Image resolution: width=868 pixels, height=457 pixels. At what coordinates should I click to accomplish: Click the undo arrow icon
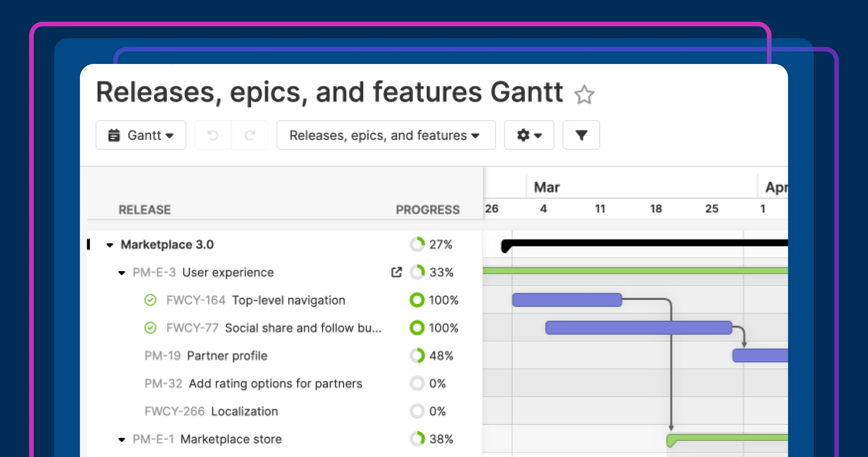(213, 135)
